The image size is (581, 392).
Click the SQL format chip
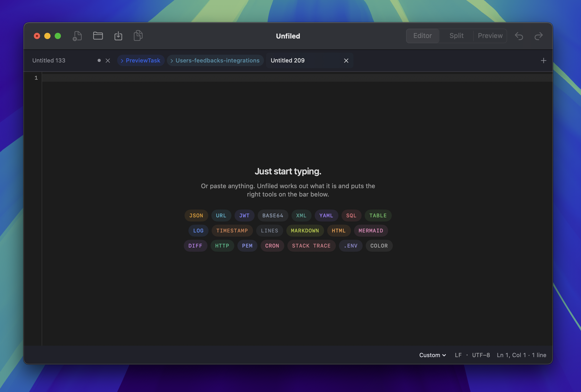click(x=351, y=216)
